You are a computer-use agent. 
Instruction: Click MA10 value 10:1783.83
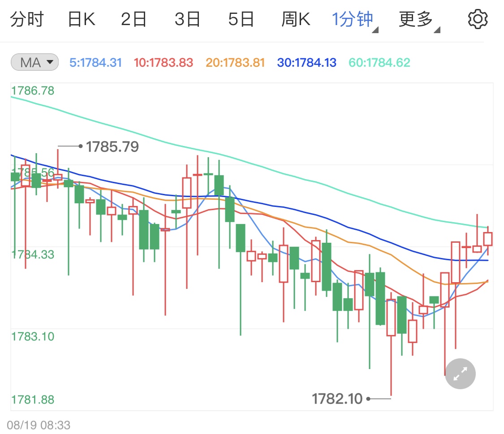point(163,62)
